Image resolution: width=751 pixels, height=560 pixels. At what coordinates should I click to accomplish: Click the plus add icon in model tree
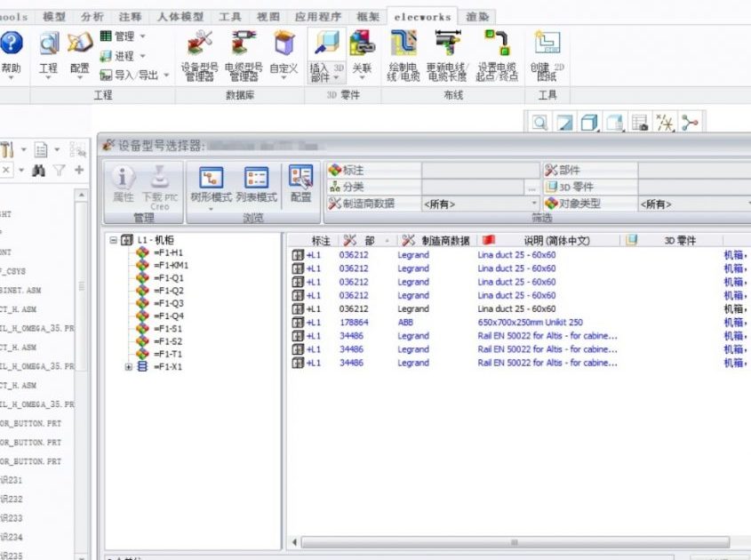pyautogui.click(x=79, y=170)
